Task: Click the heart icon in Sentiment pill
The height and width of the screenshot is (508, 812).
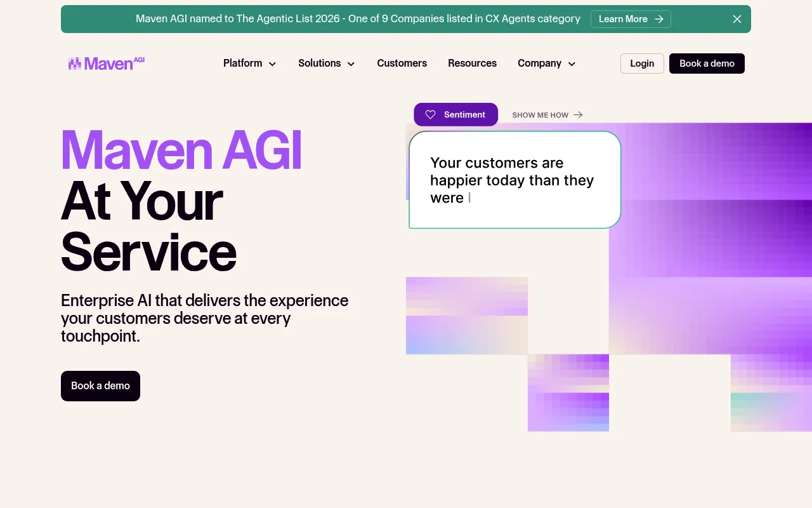Action: click(x=430, y=115)
